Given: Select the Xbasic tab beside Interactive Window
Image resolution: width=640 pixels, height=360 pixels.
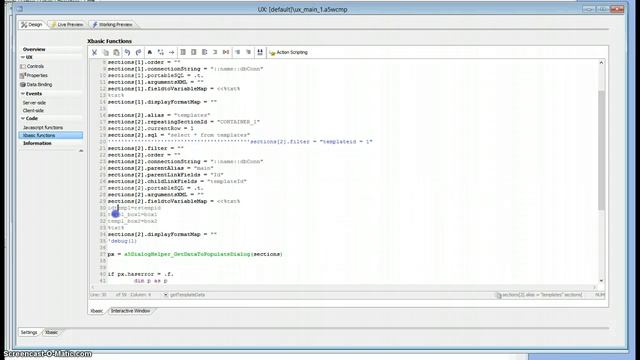Looking at the screenshot, I should [x=97, y=311].
